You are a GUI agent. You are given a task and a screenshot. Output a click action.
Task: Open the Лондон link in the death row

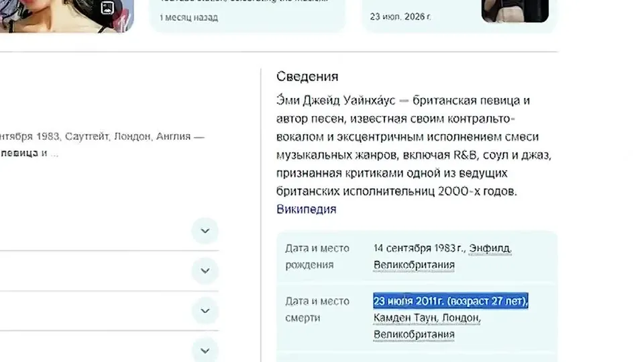[462, 318]
